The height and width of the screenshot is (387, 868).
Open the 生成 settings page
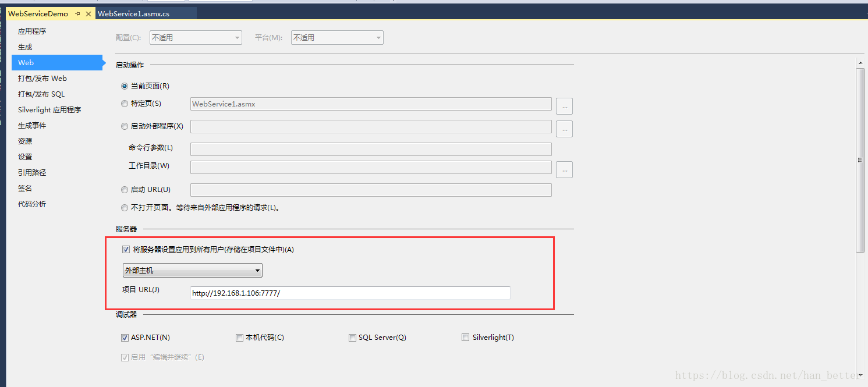tap(25, 47)
